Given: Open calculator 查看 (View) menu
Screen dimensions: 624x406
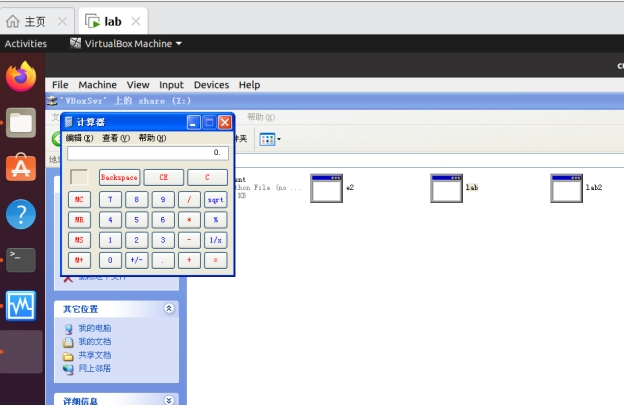Looking at the screenshot, I should point(116,138).
